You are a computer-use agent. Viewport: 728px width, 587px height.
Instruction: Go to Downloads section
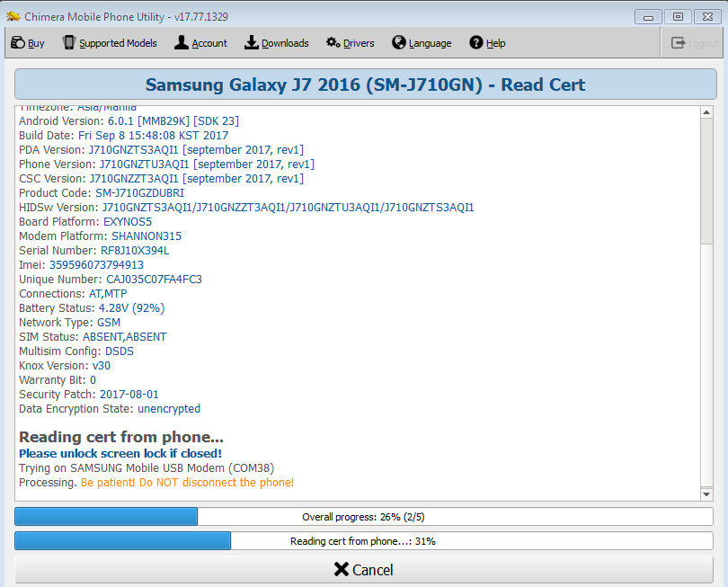coord(277,43)
